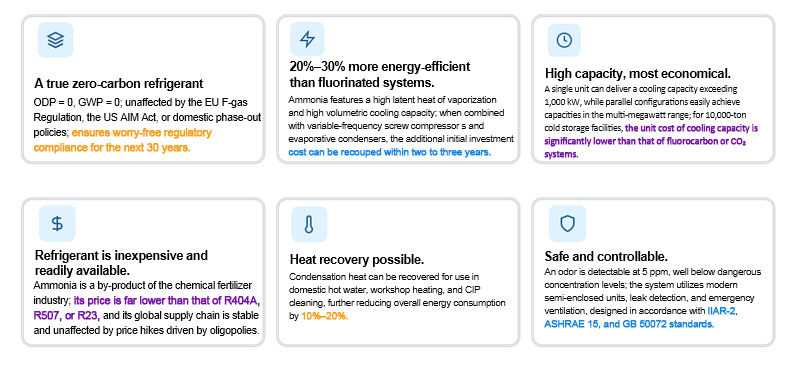The width and height of the screenshot is (800, 373).
Task: Click the 'Heat recovery possible.' heading
Action: pos(357,259)
